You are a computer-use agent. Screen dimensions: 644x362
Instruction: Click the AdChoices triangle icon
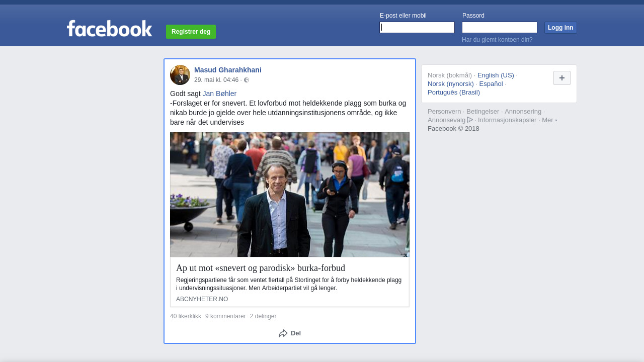click(470, 120)
